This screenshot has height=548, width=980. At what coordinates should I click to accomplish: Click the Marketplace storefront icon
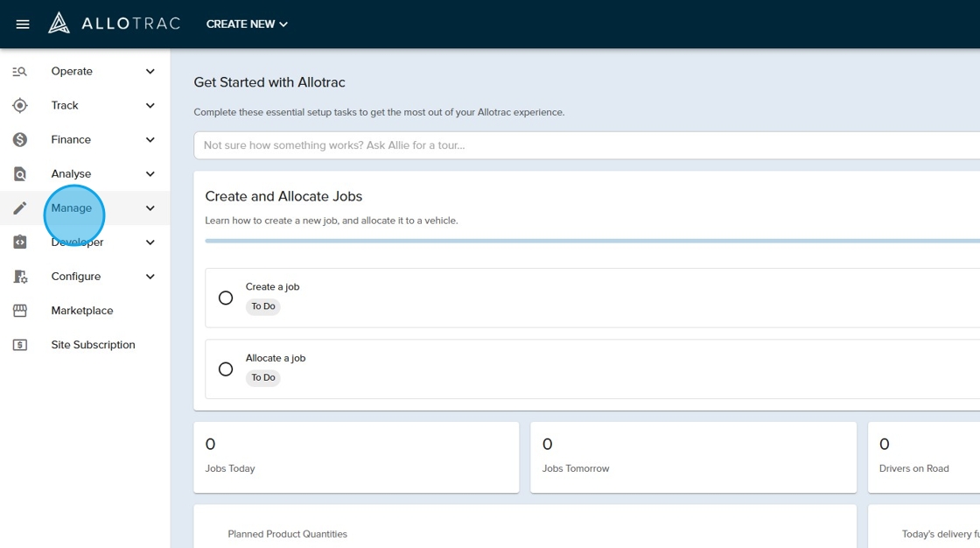coord(20,311)
